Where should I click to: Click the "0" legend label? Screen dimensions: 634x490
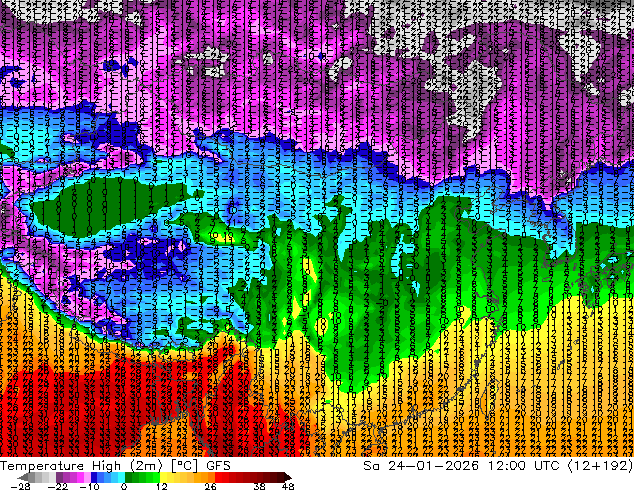coord(124,486)
